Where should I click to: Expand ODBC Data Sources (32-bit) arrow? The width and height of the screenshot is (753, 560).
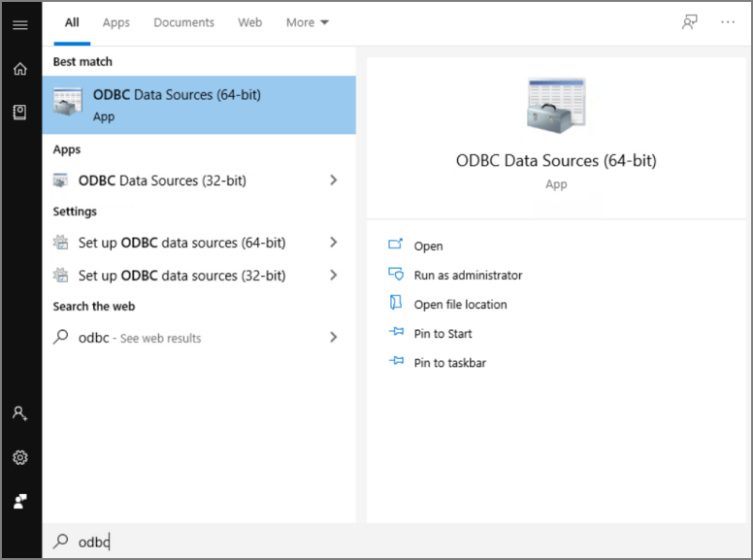point(334,181)
